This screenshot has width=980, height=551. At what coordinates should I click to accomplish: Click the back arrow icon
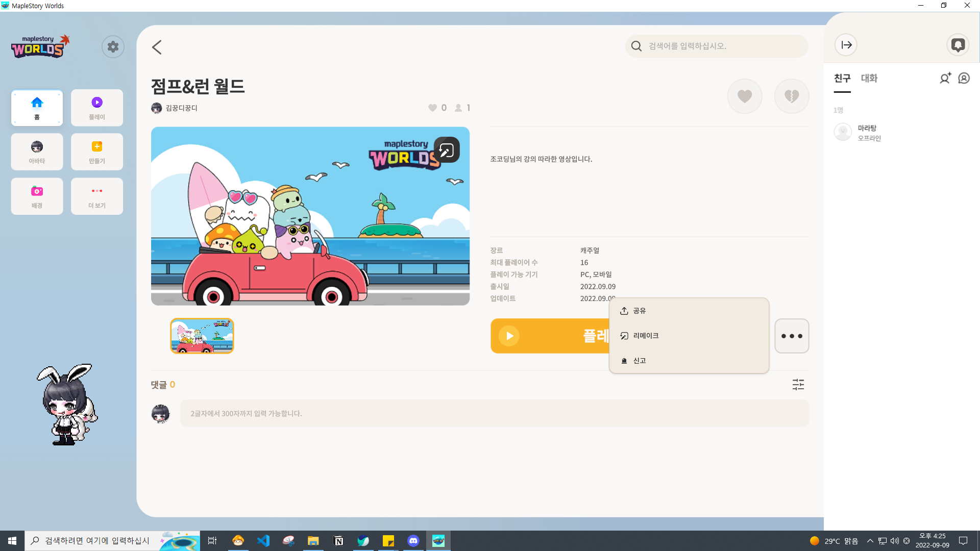[x=157, y=47]
